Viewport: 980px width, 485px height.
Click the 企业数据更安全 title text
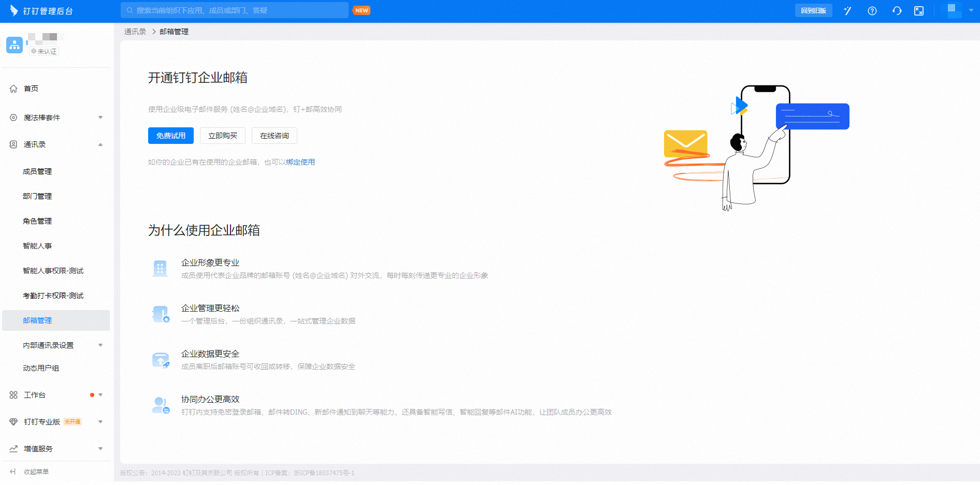pyautogui.click(x=210, y=354)
